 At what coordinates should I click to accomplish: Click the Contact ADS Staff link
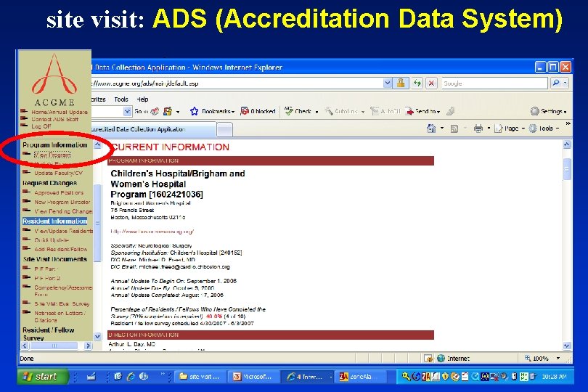(54, 119)
